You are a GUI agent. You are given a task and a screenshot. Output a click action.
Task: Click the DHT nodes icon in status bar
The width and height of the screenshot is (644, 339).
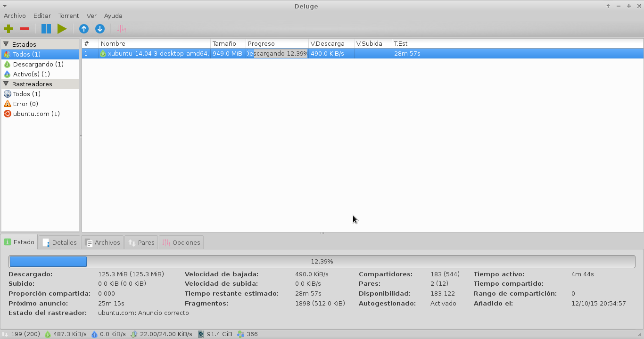pos(241,334)
